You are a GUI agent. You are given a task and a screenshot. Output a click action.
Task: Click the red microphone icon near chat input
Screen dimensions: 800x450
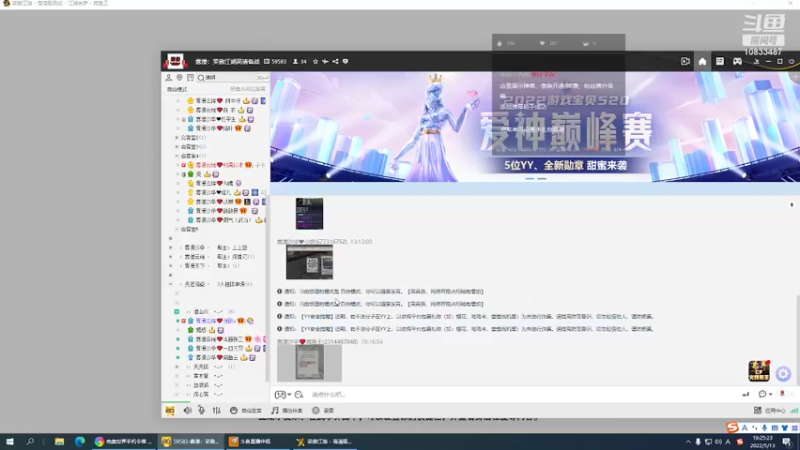[x=782, y=393]
